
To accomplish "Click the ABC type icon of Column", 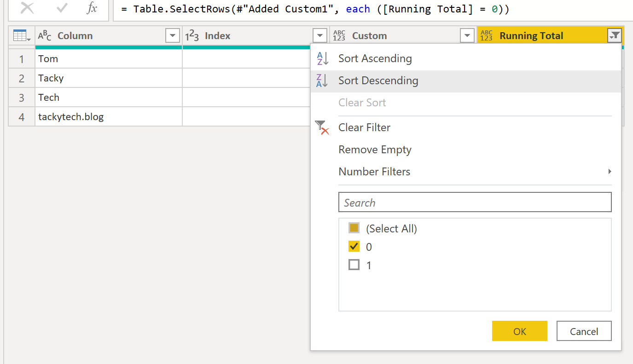I will pyautogui.click(x=45, y=35).
